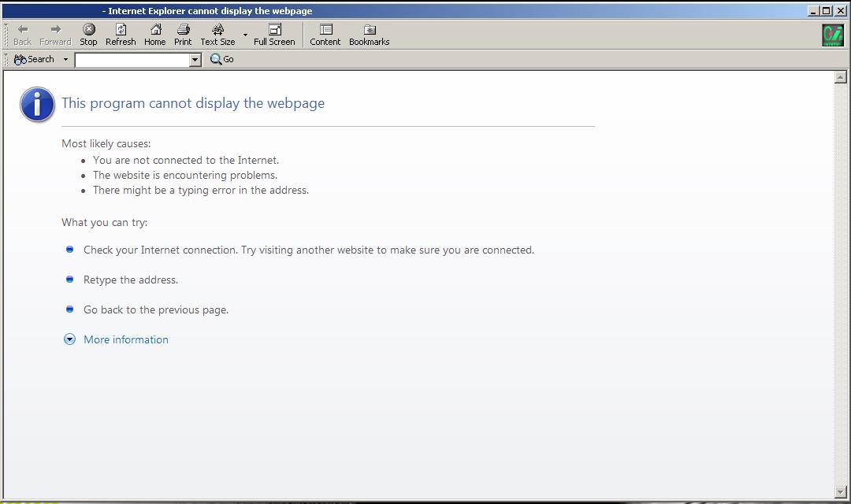Expand the Text Size dropdown arrow
The image size is (851, 504).
tap(245, 35)
